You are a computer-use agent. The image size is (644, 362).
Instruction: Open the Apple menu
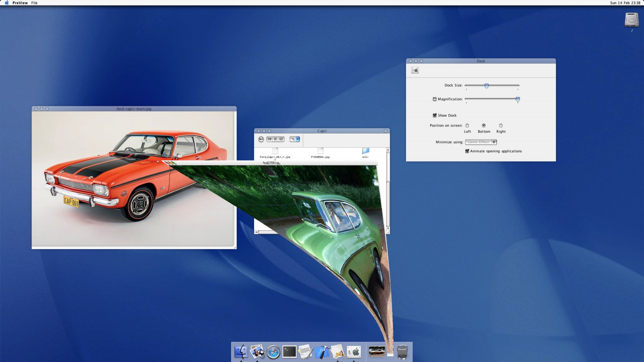point(7,3)
